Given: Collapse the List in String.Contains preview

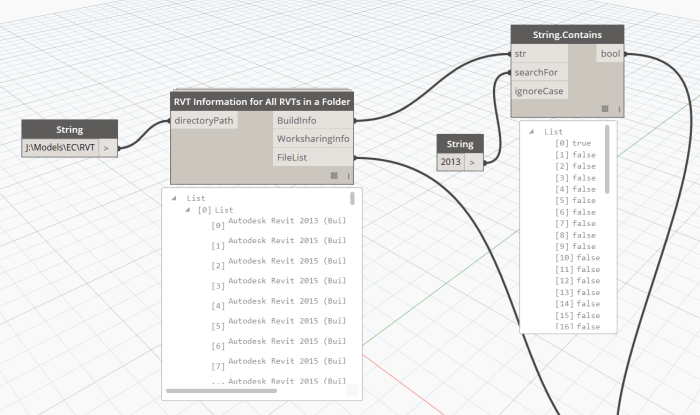Looking at the screenshot, I should coord(532,131).
